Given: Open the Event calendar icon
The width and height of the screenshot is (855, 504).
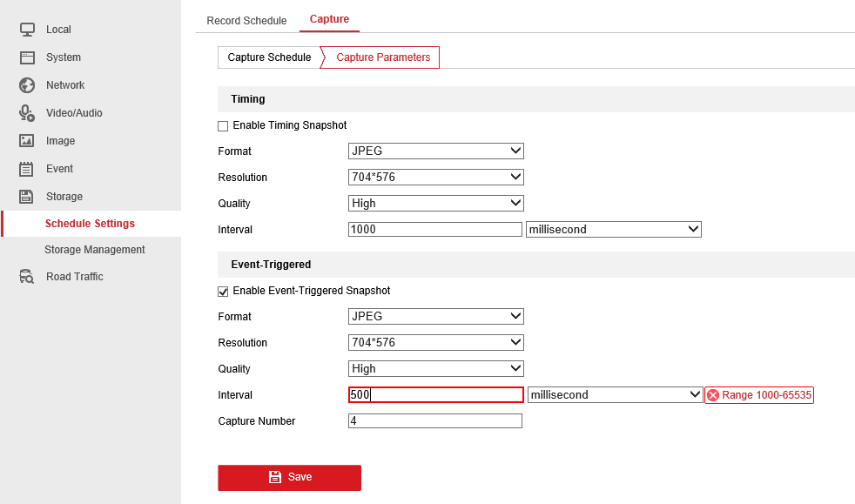Looking at the screenshot, I should [27, 169].
